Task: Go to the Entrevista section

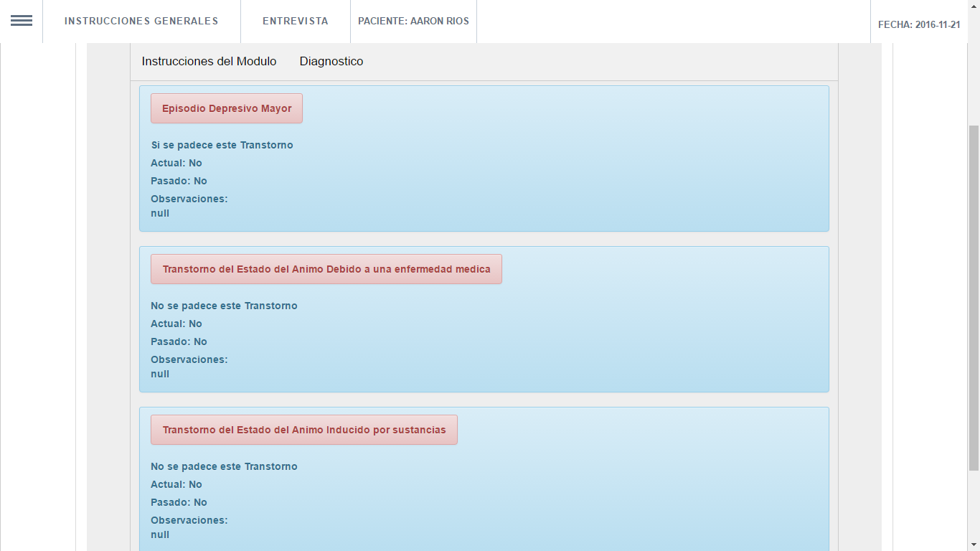Action: tap(295, 22)
